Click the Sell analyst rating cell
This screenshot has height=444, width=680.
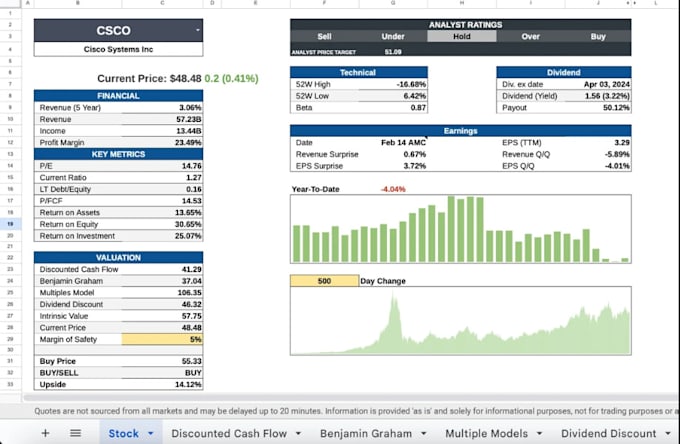tap(324, 36)
